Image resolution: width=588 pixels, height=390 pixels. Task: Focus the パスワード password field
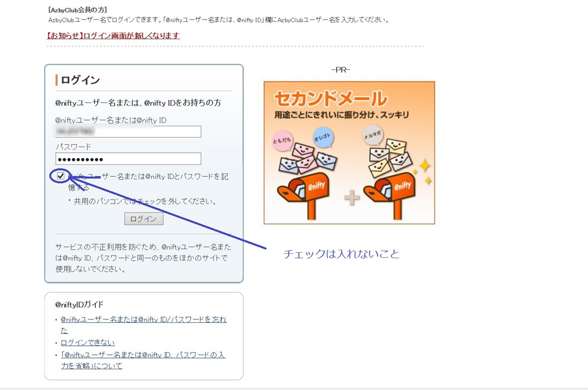(128, 159)
